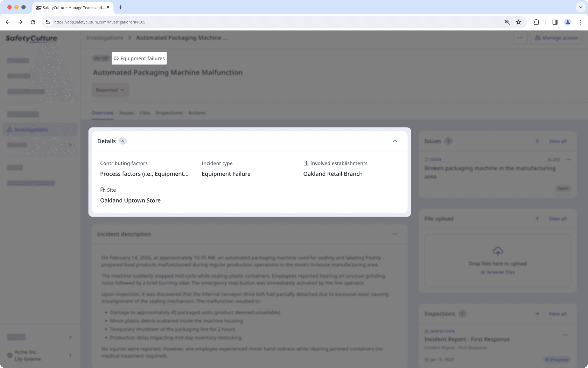Viewport: 588px width, 368px height.
Task: Switch to the Files tab
Action: point(145,113)
